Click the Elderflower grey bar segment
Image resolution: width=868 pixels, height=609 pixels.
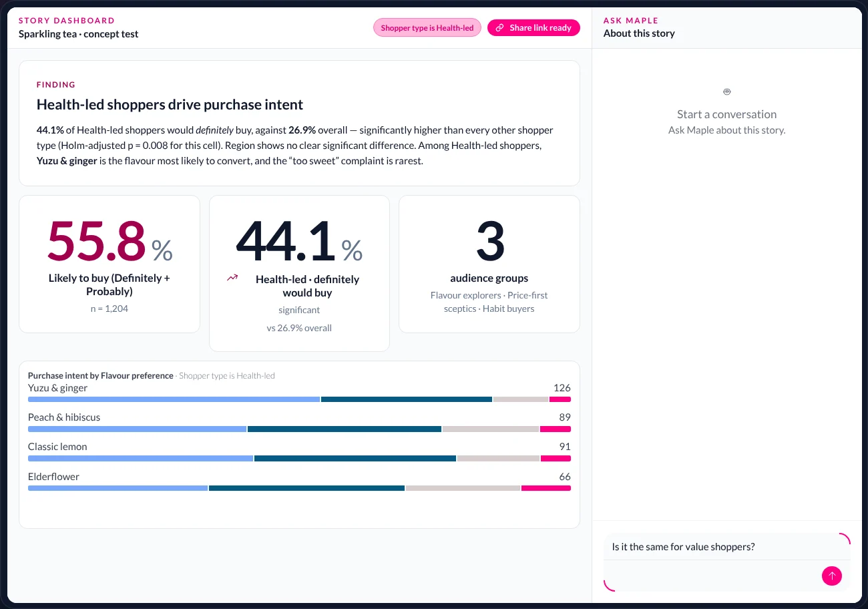(x=463, y=488)
